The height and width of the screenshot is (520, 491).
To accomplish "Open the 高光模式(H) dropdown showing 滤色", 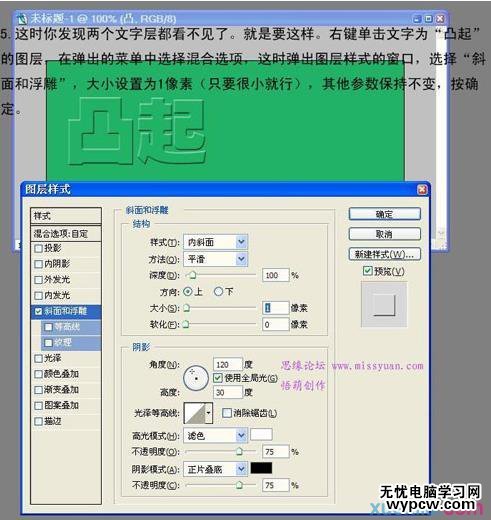I will click(215, 436).
